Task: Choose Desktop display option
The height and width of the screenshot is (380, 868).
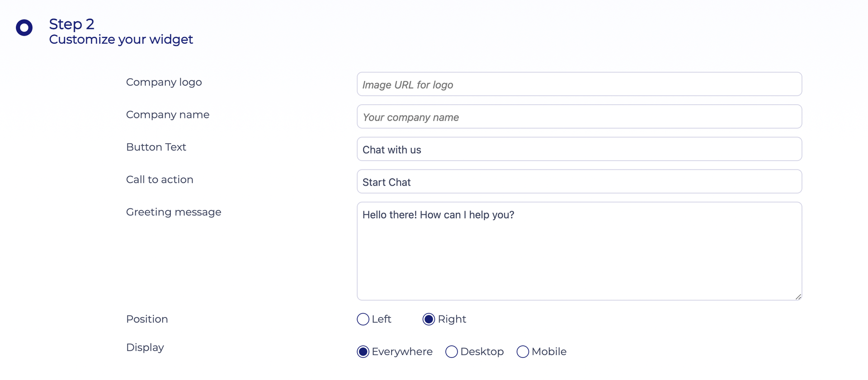Action: pyautogui.click(x=452, y=352)
